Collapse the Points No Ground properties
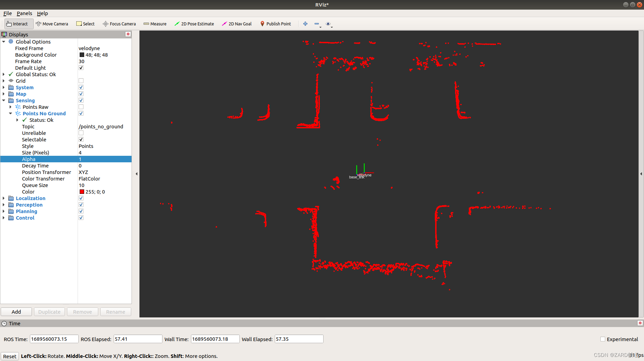This screenshot has height=361, width=644. 10,113
